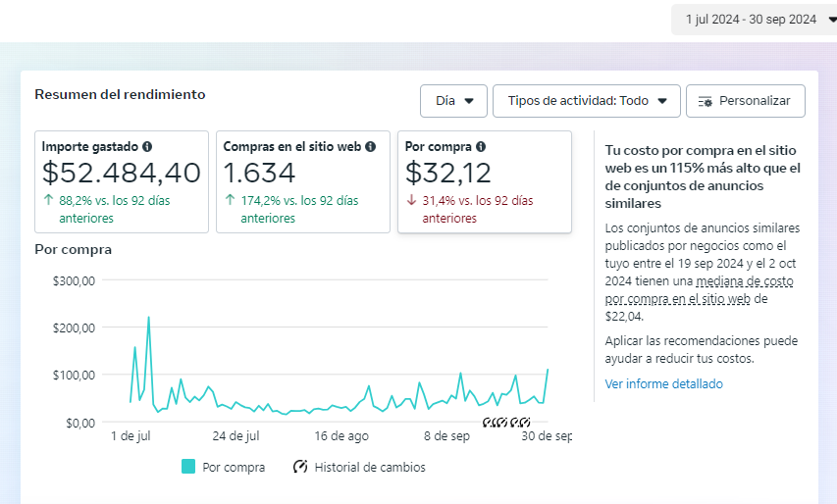Click the Por compra chart title
This screenshot has height=504, width=837.
point(74,250)
